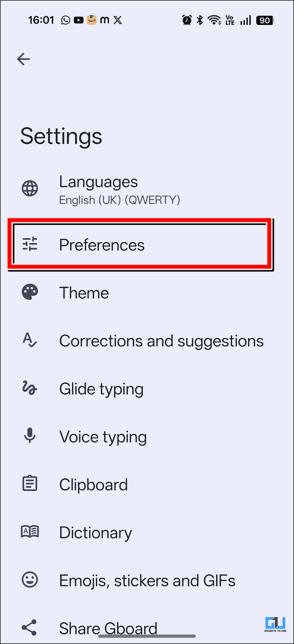
Task: Open the Languages settings
Action: click(x=98, y=182)
